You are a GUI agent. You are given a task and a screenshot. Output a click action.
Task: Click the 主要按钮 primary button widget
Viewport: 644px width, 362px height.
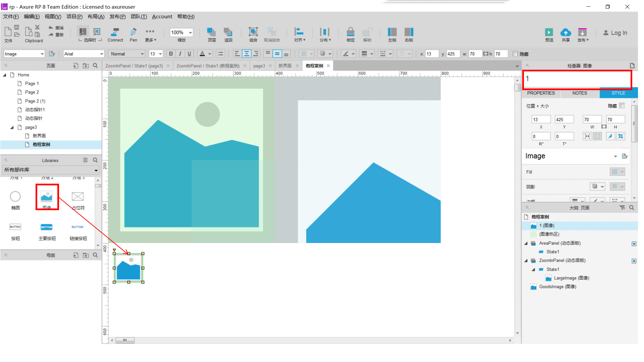click(47, 227)
